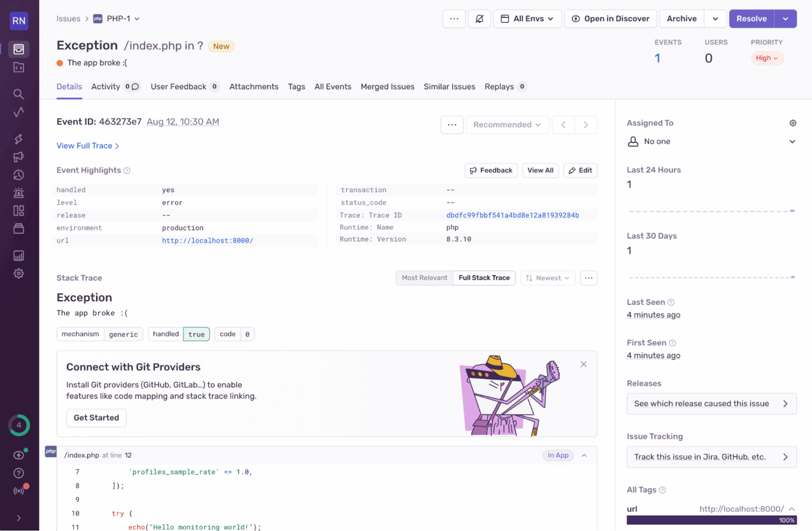Open the Stats bar chart icon
Screen dimensions: 812x531
[19, 255]
